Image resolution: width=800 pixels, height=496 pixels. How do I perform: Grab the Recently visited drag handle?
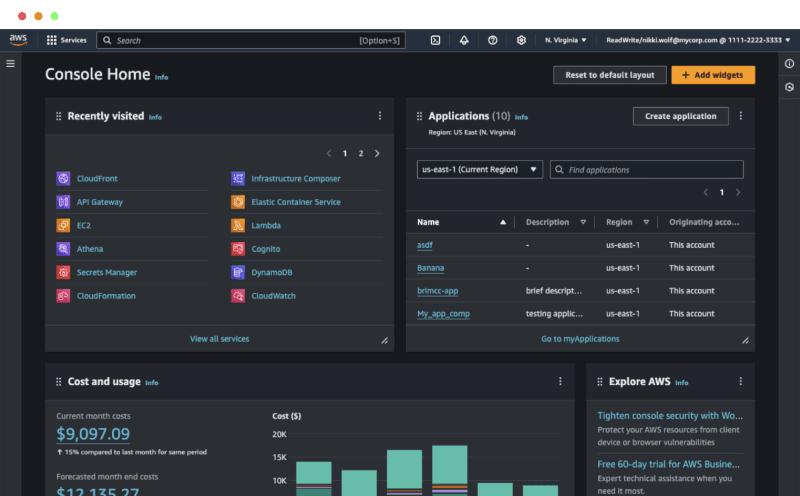[x=58, y=116]
